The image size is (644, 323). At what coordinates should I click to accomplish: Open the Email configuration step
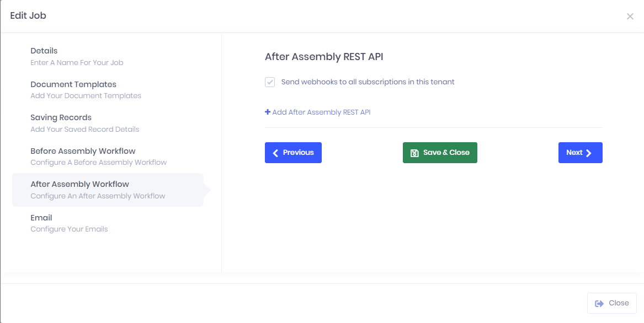coord(41,218)
